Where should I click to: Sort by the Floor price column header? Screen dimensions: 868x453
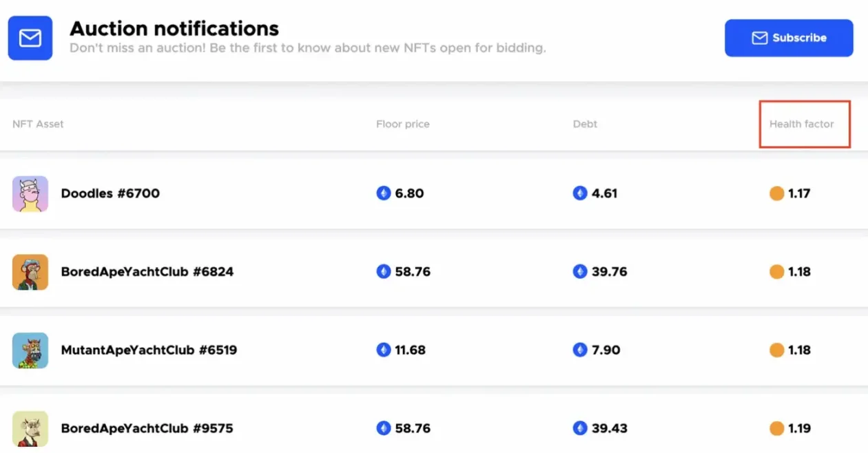pos(402,124)
